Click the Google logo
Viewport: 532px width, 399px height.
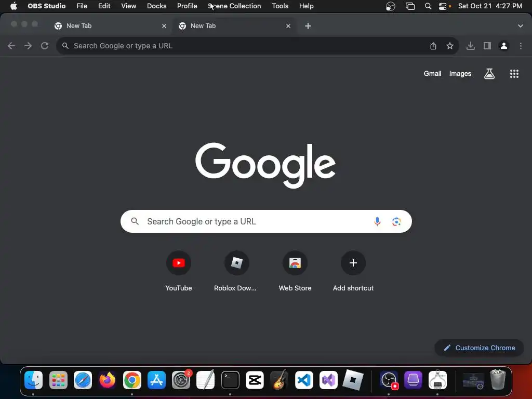(x=265, y=165)
